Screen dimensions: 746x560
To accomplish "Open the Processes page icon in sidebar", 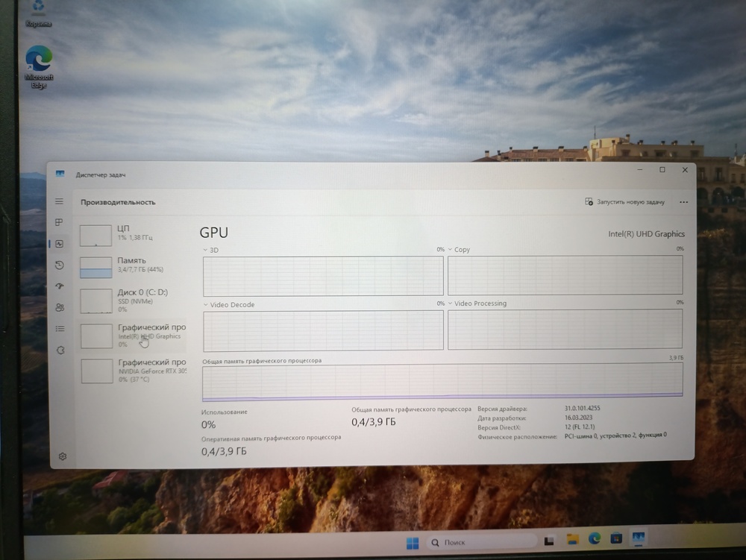I will pos(59,222).
